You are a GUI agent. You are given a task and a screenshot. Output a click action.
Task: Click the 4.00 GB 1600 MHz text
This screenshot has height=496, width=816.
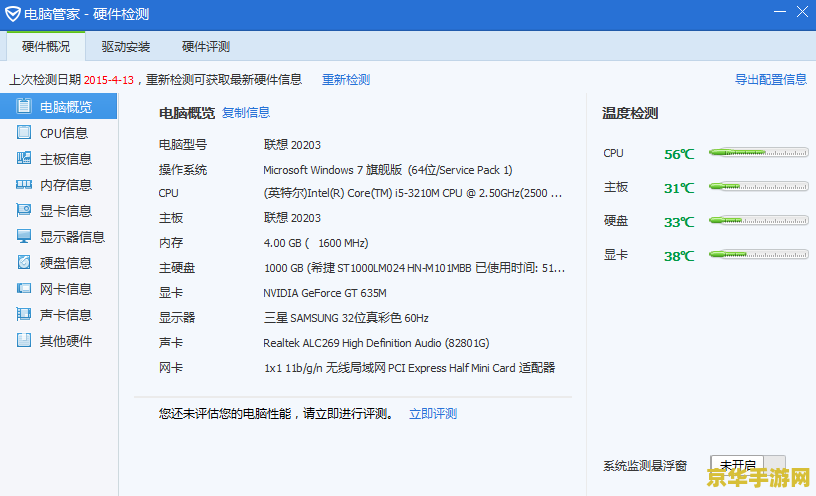(316, 243)
